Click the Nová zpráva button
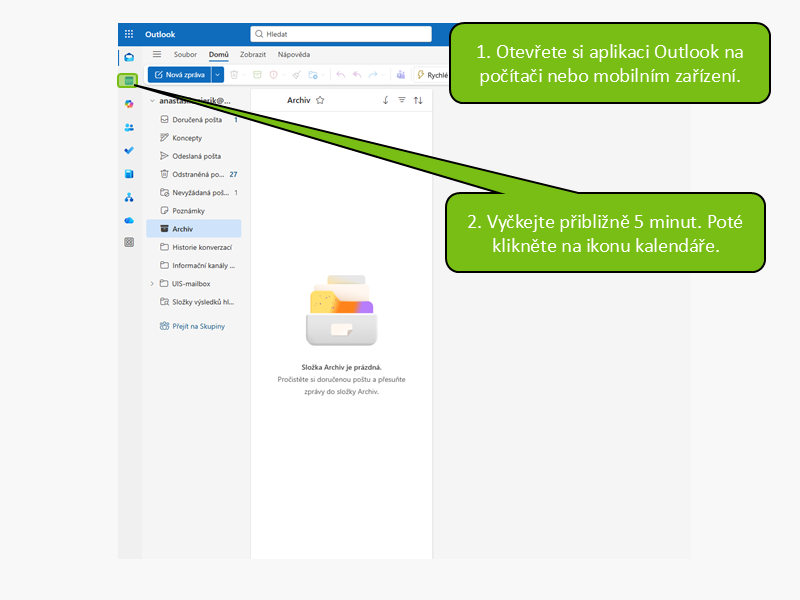800x600 pixels. pyautogui.click(x=179, y=74)
